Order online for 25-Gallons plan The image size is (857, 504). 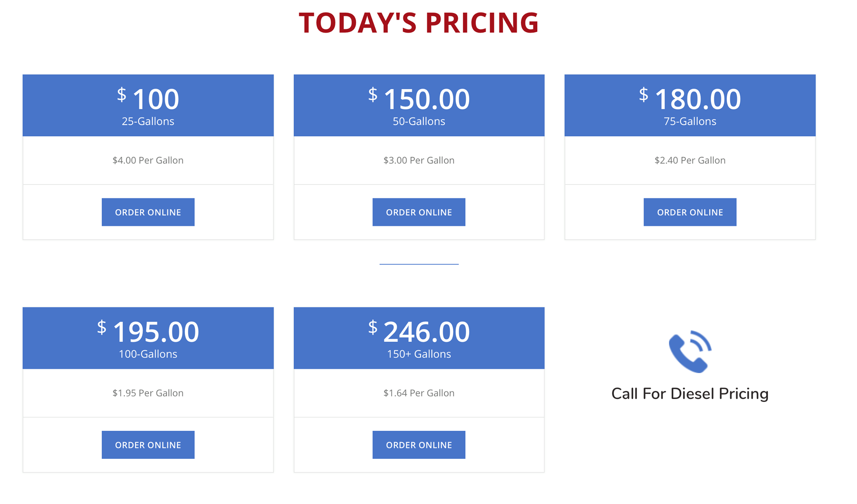pos(148,212)
